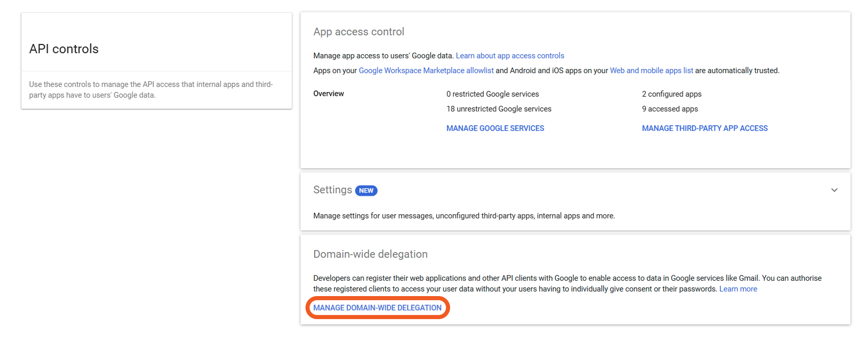The height and width of the screenshot is (337, 868).
Task: Click the 18 unrestricted Google services text
Action: pos(499,109)
